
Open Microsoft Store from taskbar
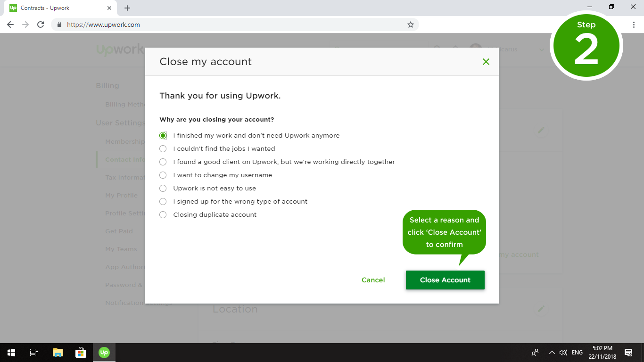[x=81, y=353]
